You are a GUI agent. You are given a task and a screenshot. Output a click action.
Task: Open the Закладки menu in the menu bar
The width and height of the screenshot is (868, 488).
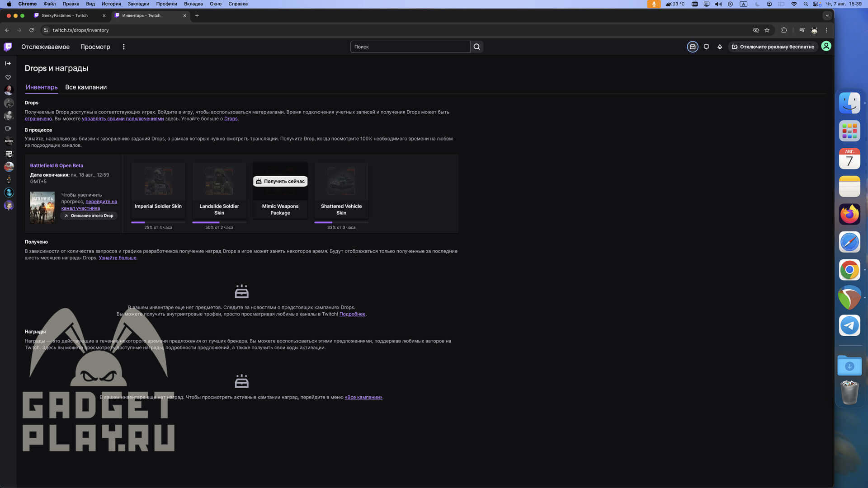(138, 4)
